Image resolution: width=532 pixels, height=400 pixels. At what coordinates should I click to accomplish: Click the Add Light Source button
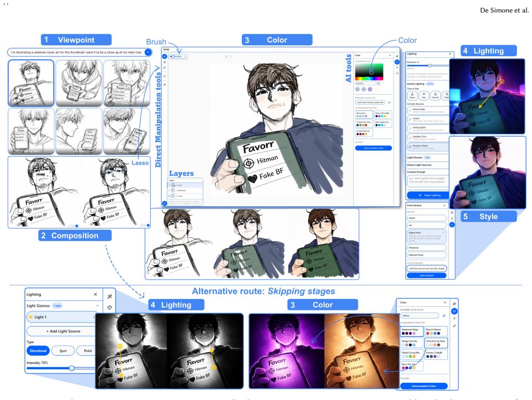(61, 331)
